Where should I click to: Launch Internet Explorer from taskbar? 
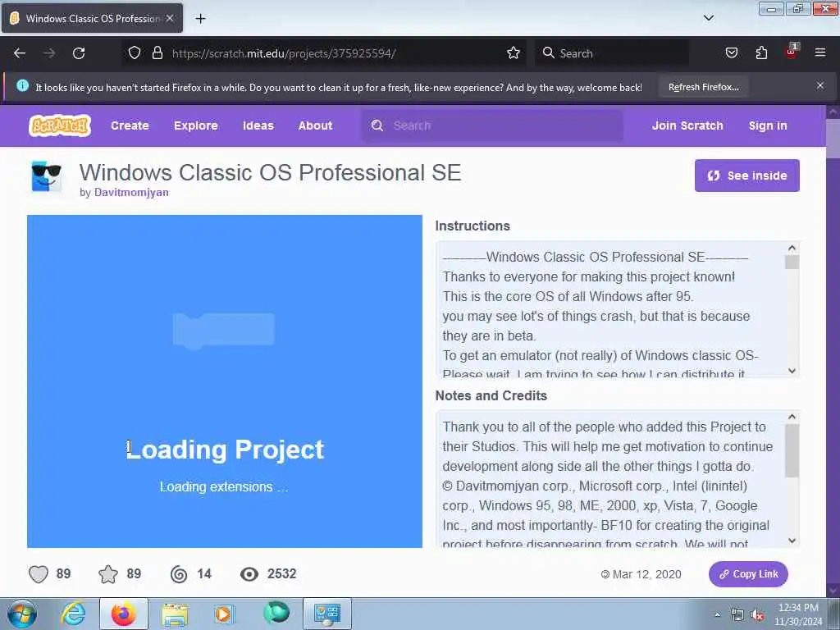(73, 614)
